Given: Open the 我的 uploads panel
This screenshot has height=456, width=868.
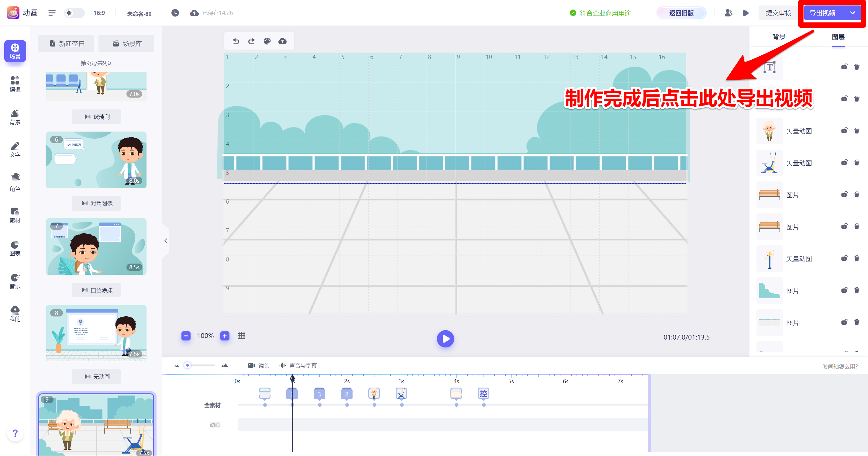Looking at the screenshot, I should 15,314.
